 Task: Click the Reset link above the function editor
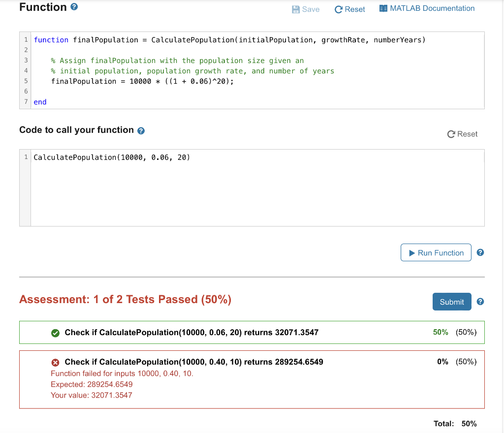pyautogui.click(x=350, y=9)
